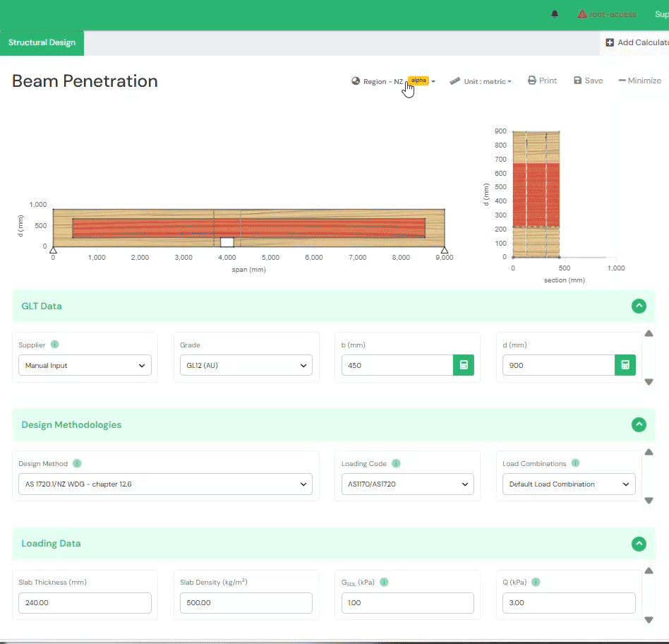Open the Design Method dropdown
Image resolution: width=669 pixels, height=644 pixels.
165,484
